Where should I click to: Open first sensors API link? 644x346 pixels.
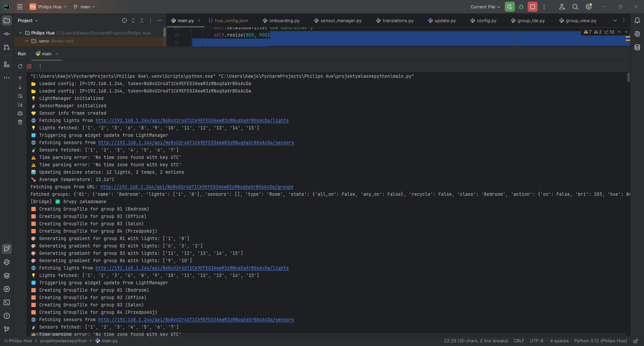pos(196,143)
